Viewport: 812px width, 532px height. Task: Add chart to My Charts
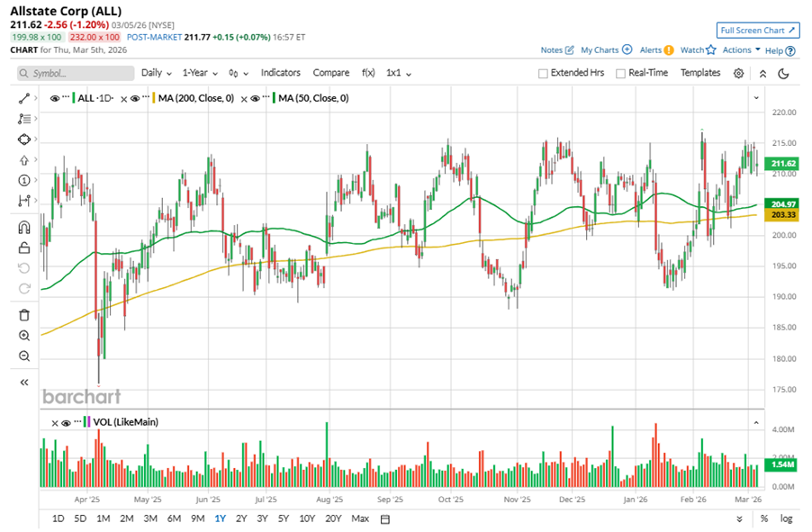coord(607,50)
